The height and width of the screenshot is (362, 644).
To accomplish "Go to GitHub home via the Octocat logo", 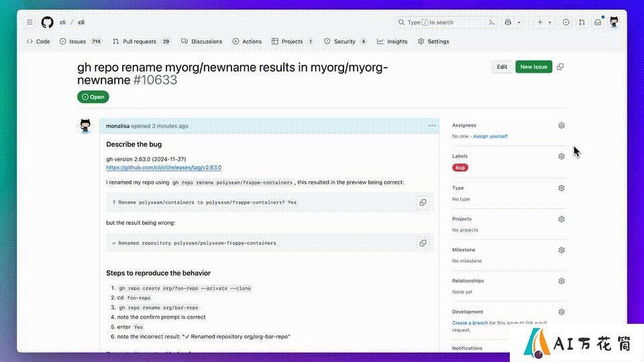I will click(x=47, y=22).
